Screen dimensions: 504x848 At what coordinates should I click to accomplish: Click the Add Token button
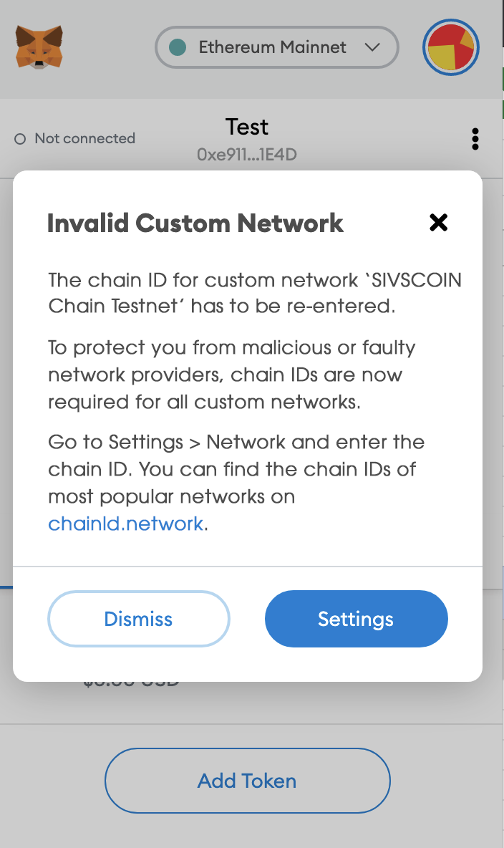tap(247, 781)
